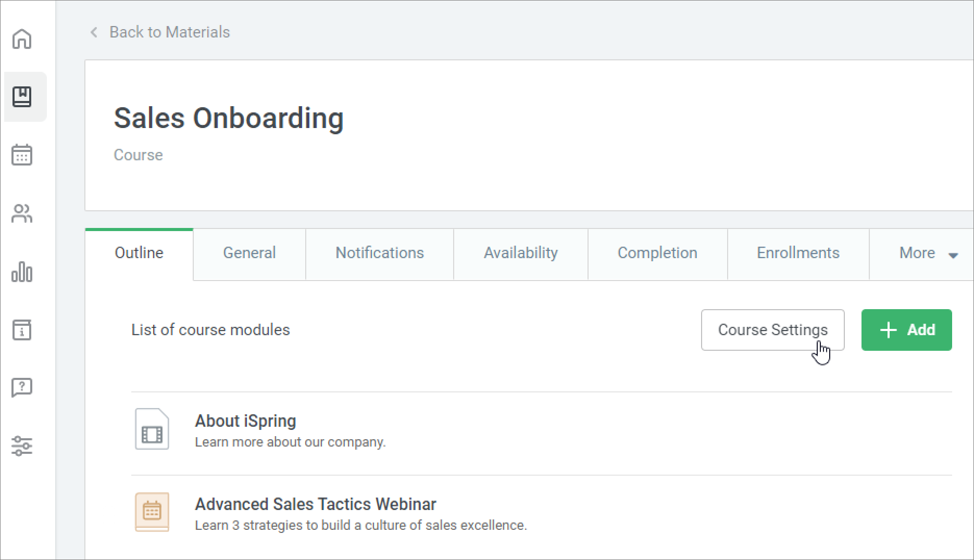Open the Calendar events icon

(22, 155)
